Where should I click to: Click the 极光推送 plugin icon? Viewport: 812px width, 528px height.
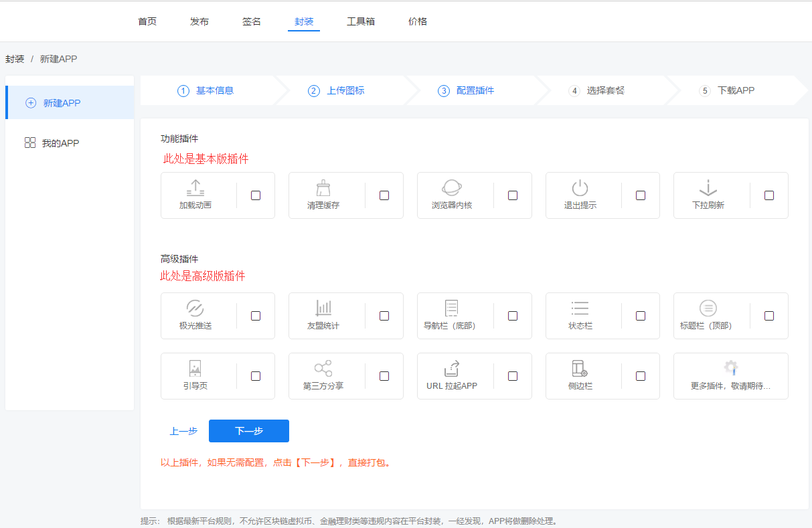(x=195, y=309)
